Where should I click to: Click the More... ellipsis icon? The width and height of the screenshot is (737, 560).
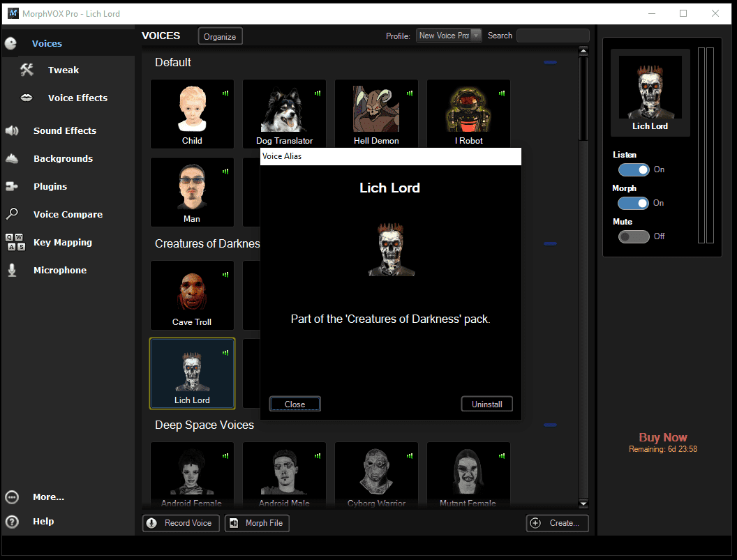point(12,497)
